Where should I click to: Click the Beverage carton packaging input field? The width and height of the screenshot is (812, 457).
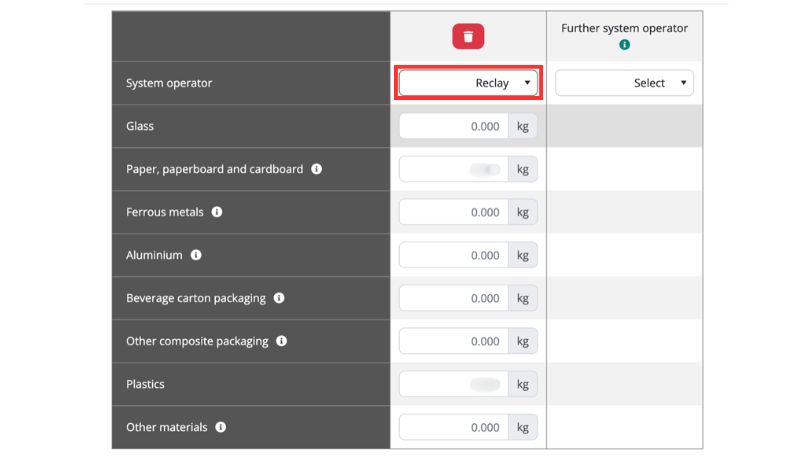click(454, 298)
